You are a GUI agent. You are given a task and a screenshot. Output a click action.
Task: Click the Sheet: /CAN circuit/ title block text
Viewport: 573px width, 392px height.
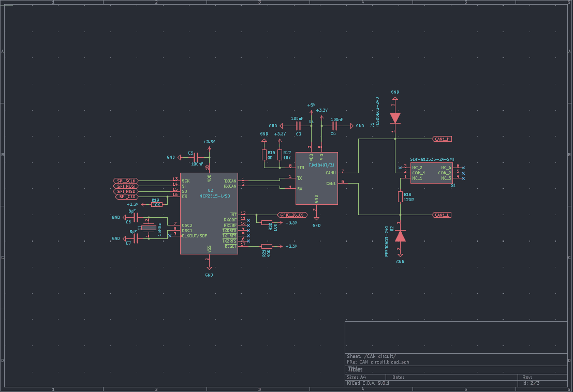[371, 356]
